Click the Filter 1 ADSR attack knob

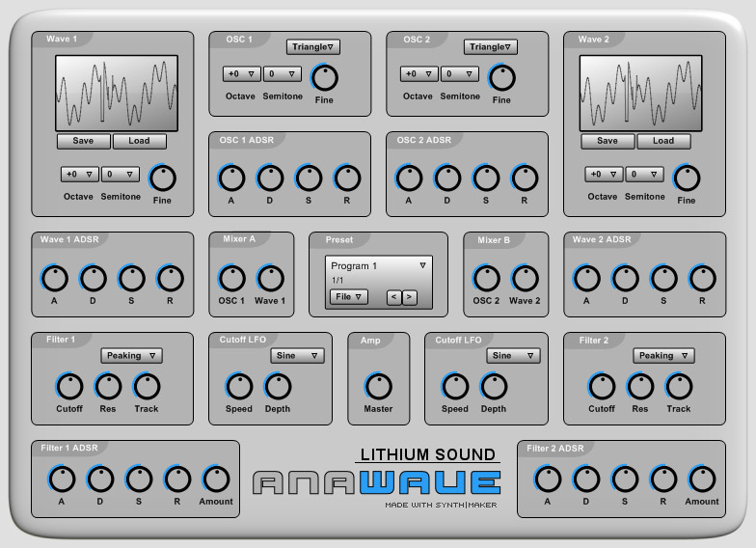tap(62, 479)
